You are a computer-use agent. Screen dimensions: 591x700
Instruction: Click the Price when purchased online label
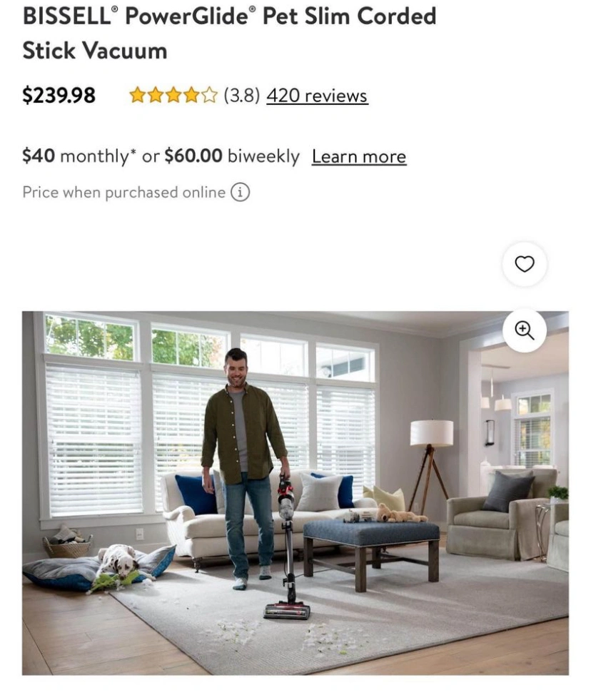[124, 193]
